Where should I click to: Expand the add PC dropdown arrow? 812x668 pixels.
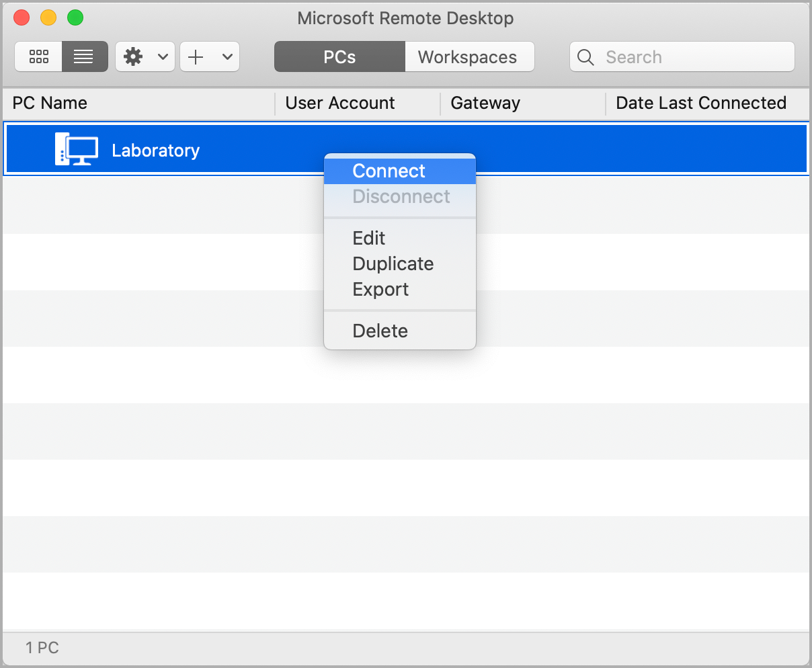(x=227, y=57)
